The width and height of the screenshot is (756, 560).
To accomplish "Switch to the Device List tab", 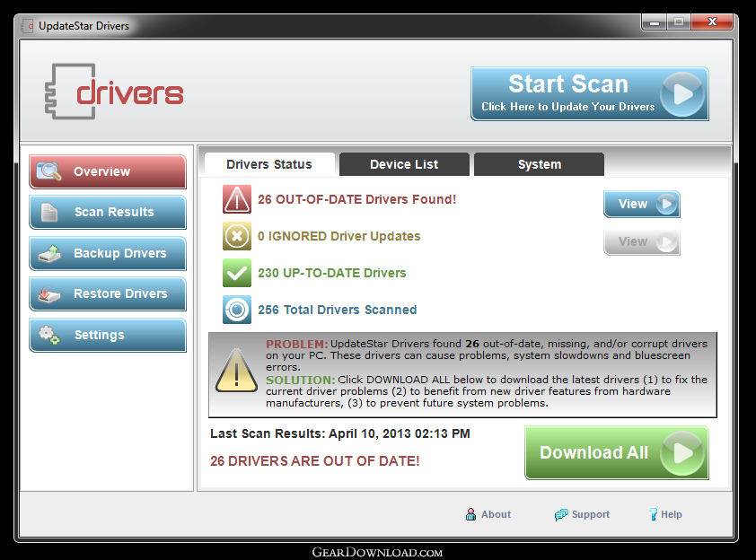I will click(404, 164).
